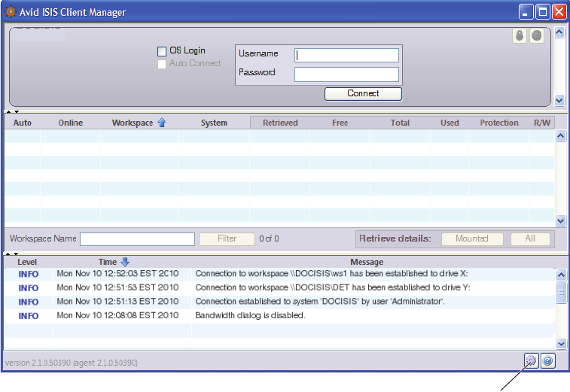Toggle the Auto Connect checkbox
Screen dimensions: 570x392
point(162,64)
